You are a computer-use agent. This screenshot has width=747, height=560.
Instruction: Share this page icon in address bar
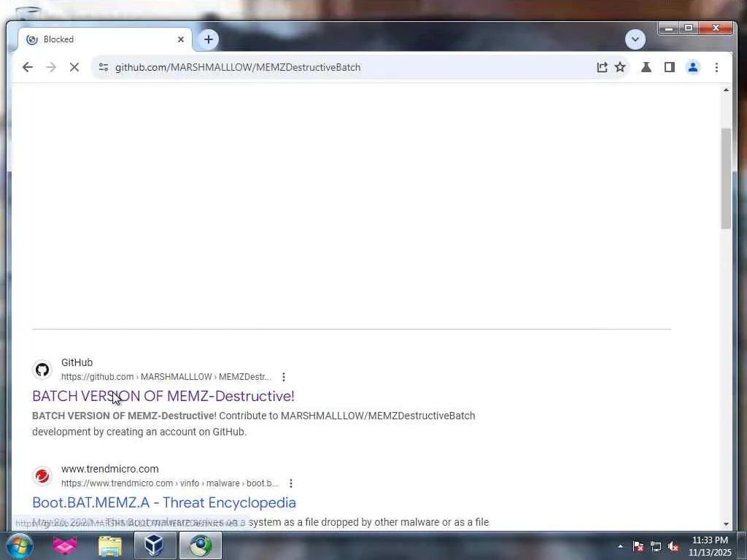coord(602,67)
